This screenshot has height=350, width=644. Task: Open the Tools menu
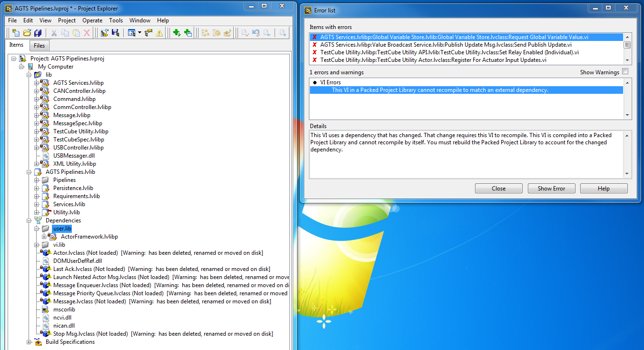[116, 20]
